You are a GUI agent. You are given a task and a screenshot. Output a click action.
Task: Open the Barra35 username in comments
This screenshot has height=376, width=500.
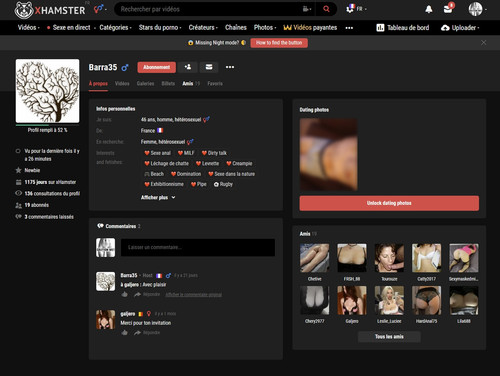(x=129, y=275)
